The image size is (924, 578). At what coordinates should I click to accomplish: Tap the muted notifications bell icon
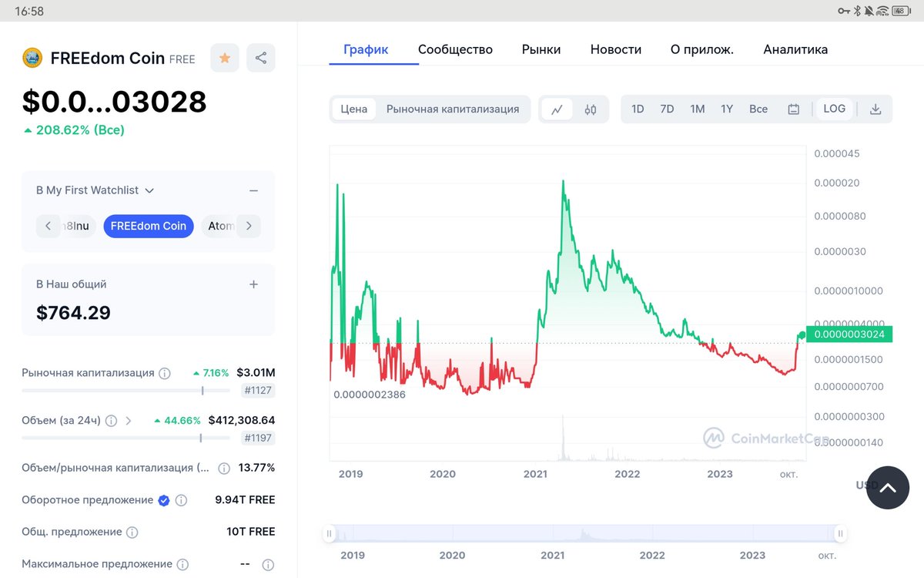[869, 11]
